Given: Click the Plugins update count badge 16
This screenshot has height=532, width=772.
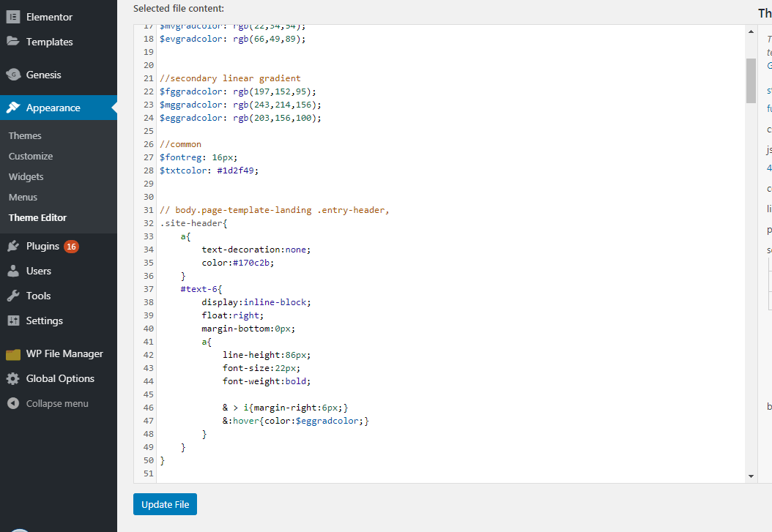Looking at the screenshot, I should [x=71, y=247].
